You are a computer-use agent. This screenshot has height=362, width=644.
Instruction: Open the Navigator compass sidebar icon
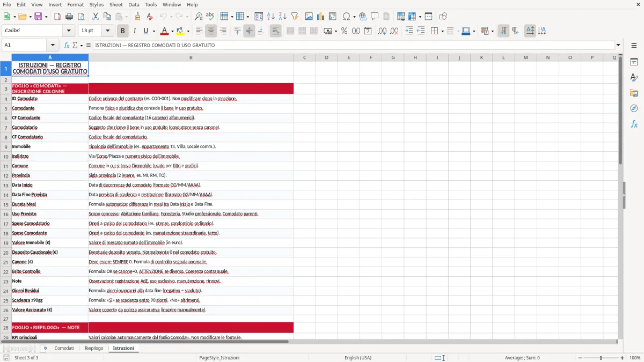point(634,109)
